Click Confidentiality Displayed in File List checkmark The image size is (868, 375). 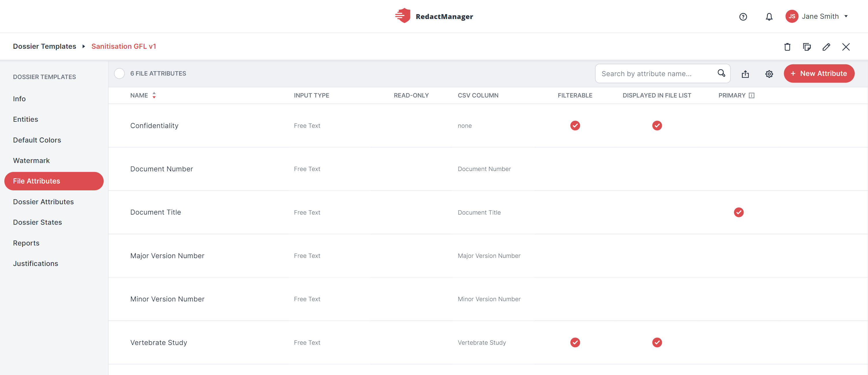tap(657, 125)
